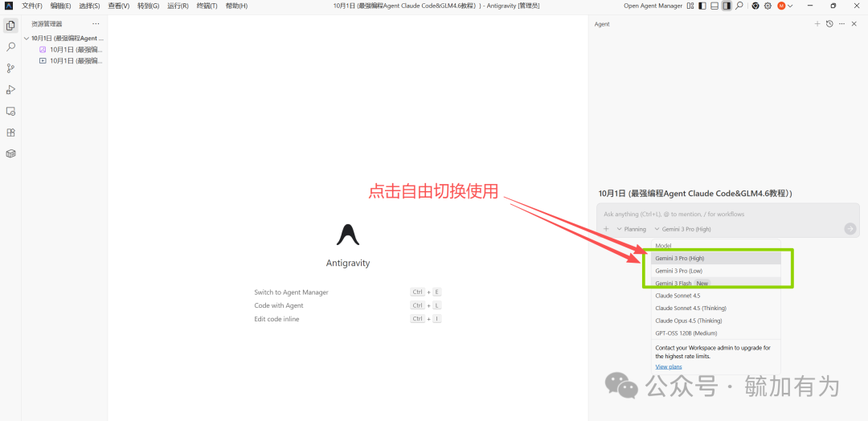Open the Search view in activity bar
The height and width of the screenshot is (421, 868).
click(10, 47)
